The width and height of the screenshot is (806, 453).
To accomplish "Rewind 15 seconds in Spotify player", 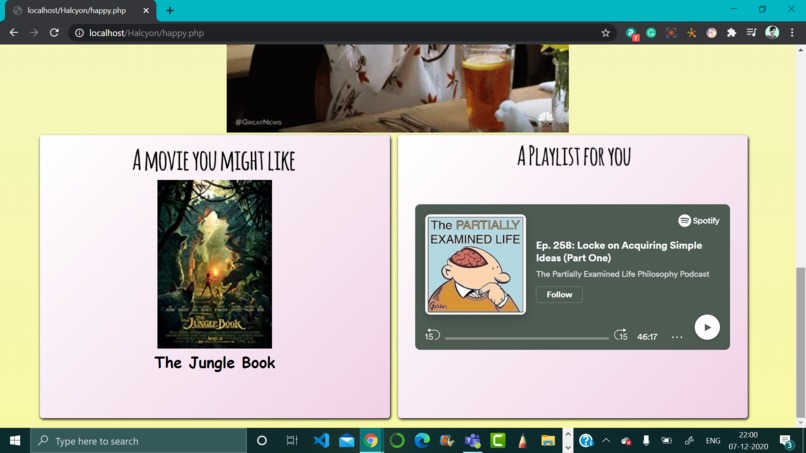I will coord(432,336).
